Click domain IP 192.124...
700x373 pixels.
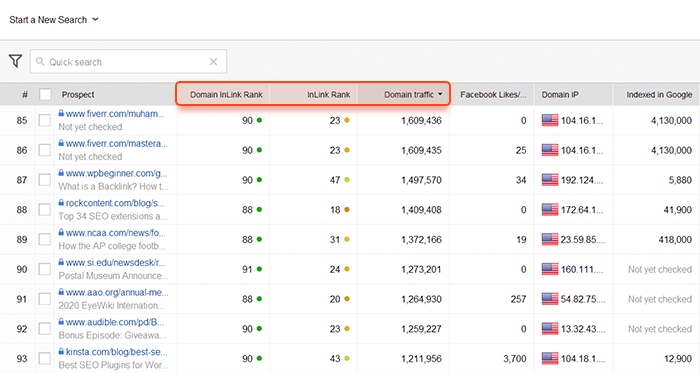(582, 180)
